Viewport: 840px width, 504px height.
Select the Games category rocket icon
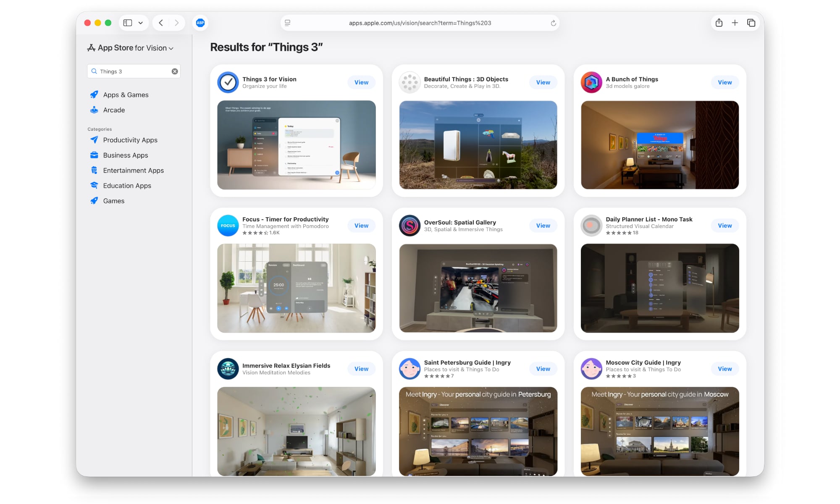tap(94, 200)
